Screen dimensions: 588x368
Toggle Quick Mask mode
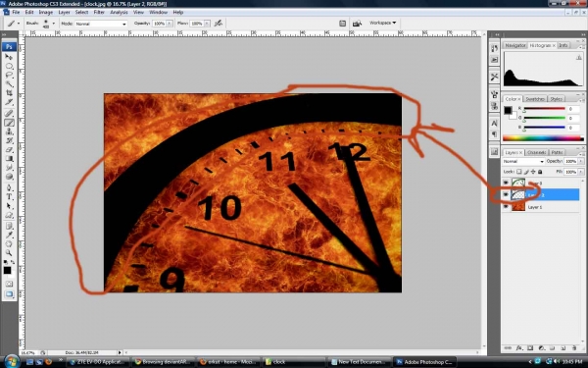click(9, 284)
